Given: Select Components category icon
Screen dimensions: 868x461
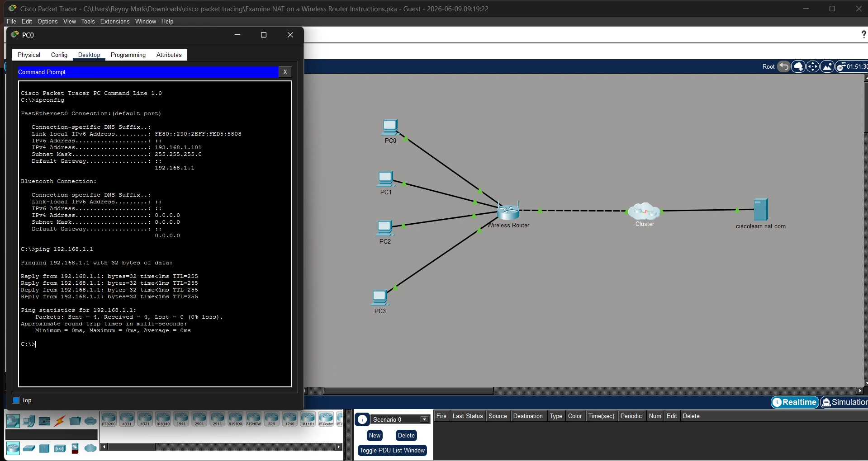Looking at the screenshot, I should tap(44, 421).
